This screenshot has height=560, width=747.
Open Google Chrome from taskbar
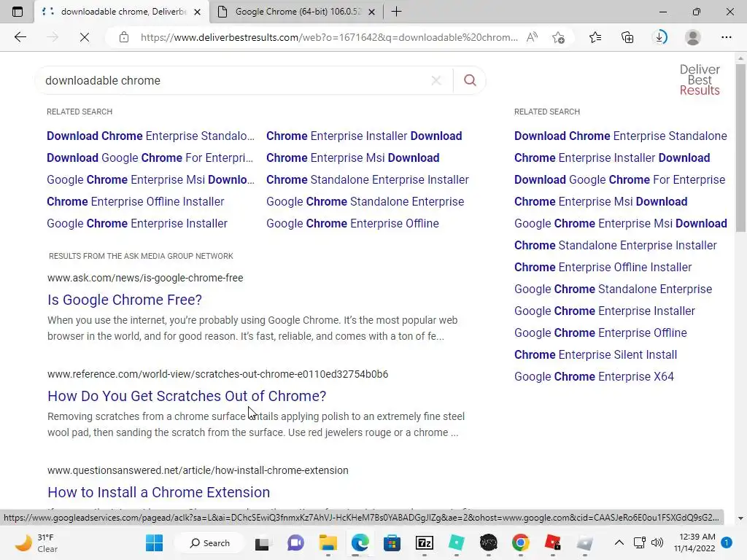(521, 542)
